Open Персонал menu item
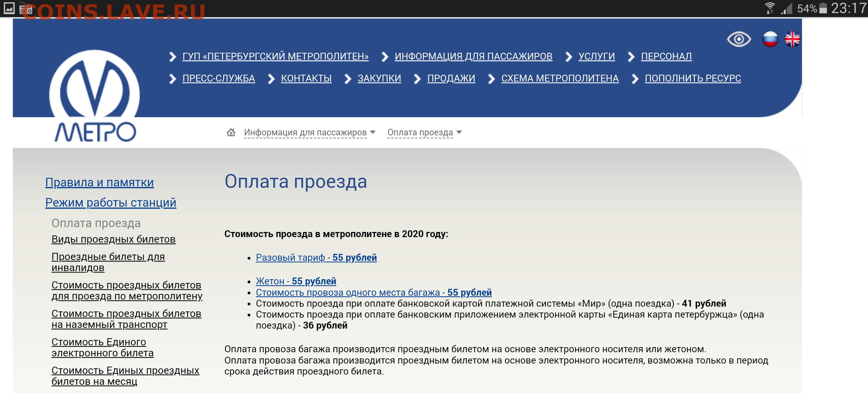 coord(666,57)
